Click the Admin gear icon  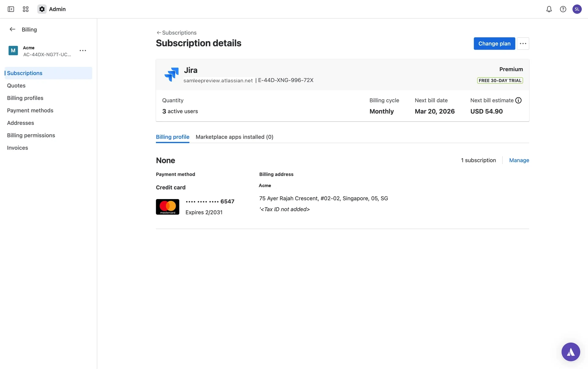pos(42,9)
